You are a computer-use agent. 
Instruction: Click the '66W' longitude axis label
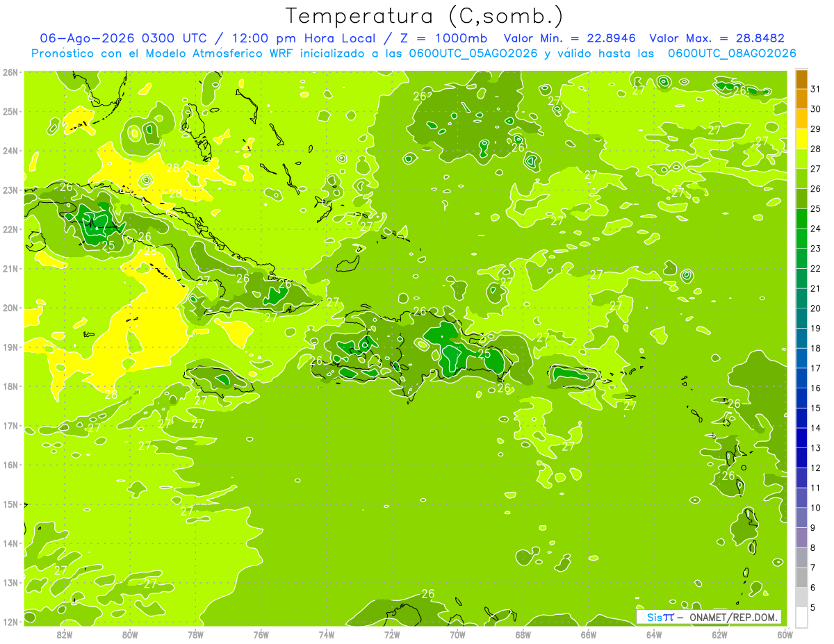click(x=589, y=635)
